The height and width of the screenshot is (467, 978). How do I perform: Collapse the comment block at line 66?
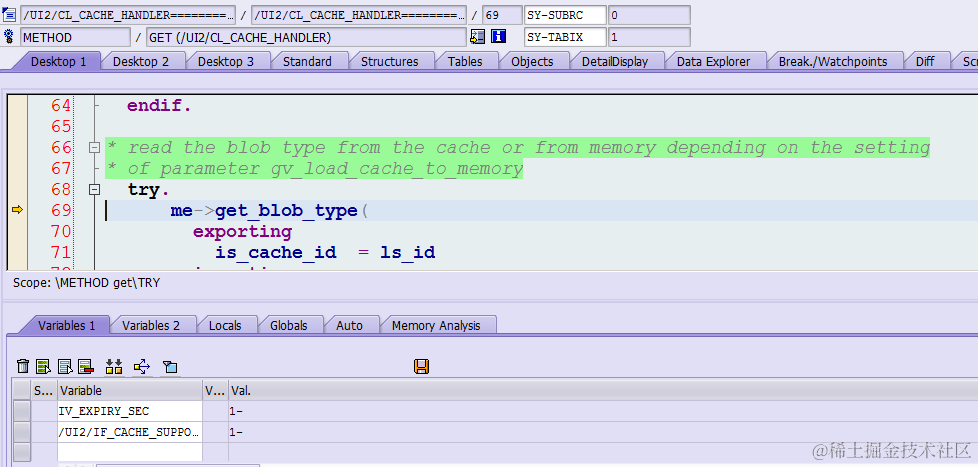pyautogui.click(x=95, y=148)
